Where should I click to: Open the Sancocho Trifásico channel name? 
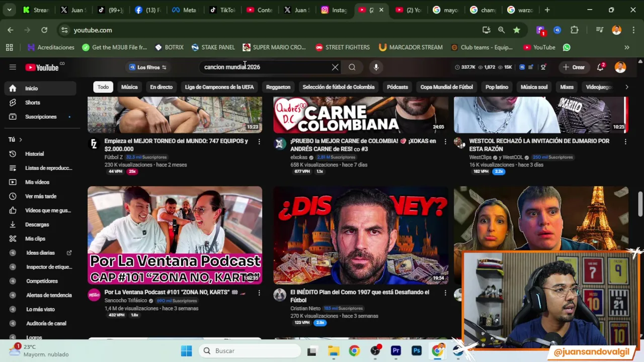[x=126, y=301]
